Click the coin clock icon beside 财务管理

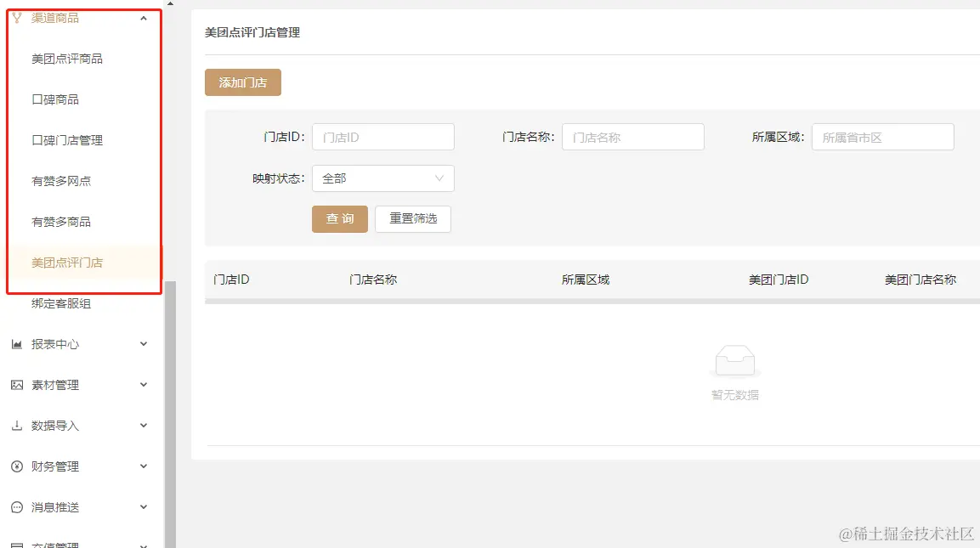[16, 466]
